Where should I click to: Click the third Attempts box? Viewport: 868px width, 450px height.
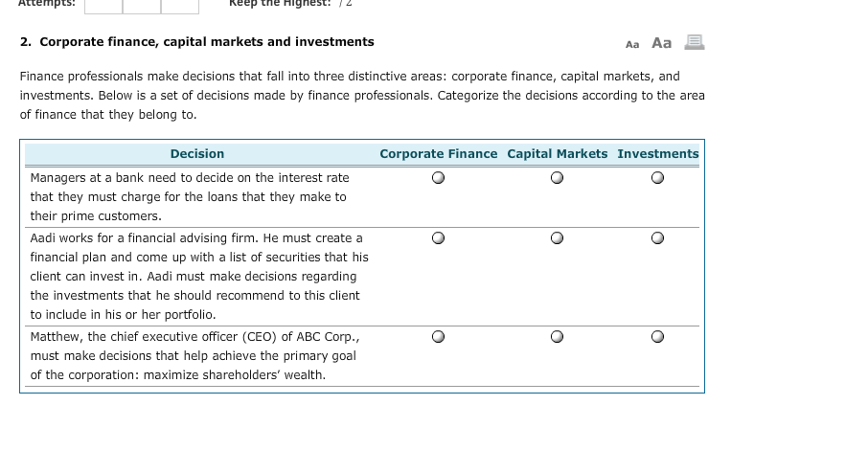click(x=180, y=6)
